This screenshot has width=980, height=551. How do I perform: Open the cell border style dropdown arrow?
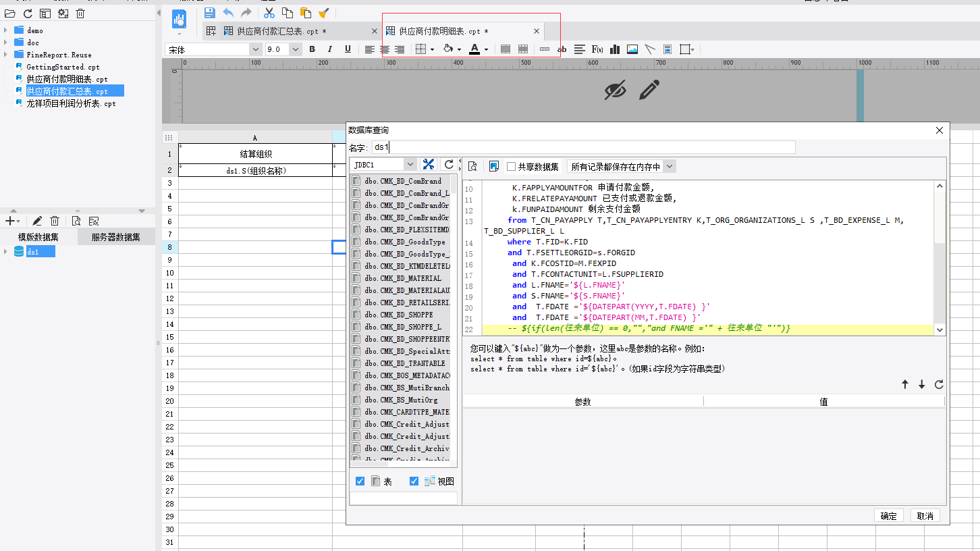click(x=432, y=49)
